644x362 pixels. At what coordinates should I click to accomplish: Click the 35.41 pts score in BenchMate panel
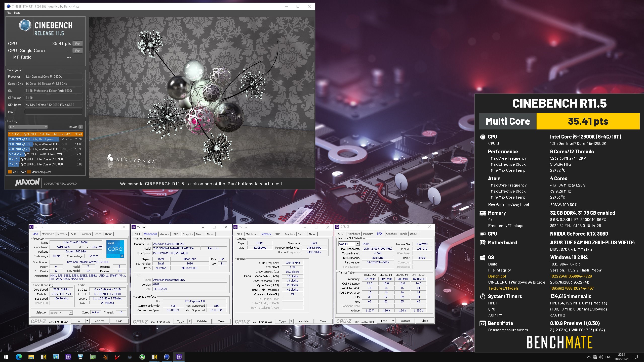click(x=588, y=121)
